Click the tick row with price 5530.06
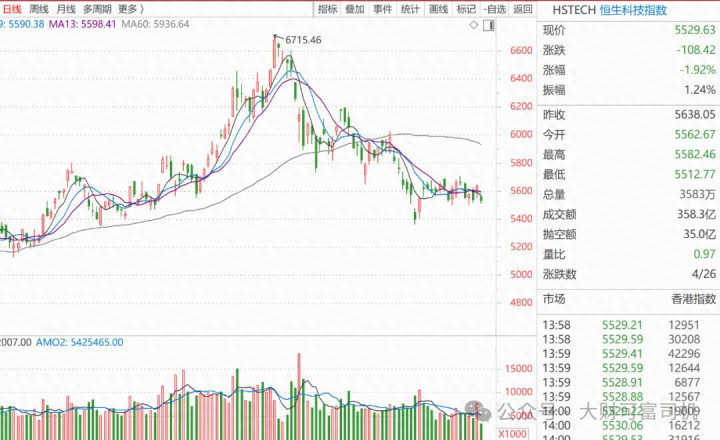Image resolution: width=720 pixels, height=440 pixels. point(621,425)
